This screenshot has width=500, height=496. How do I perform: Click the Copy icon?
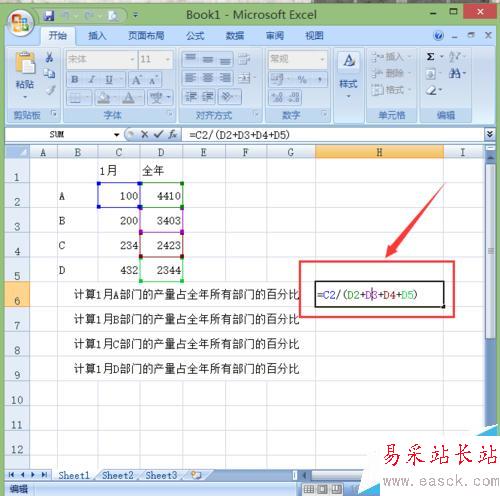(50, 73)
